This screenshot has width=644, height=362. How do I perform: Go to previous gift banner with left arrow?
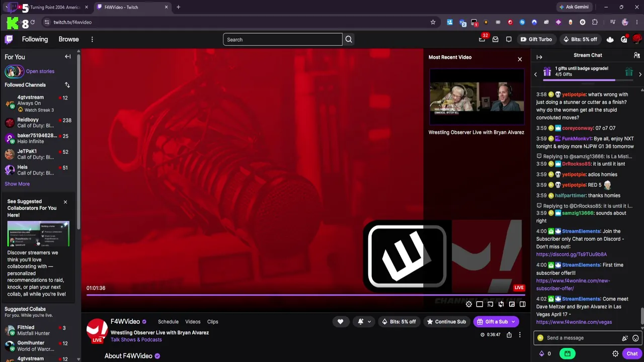click(x=535, y=74)
